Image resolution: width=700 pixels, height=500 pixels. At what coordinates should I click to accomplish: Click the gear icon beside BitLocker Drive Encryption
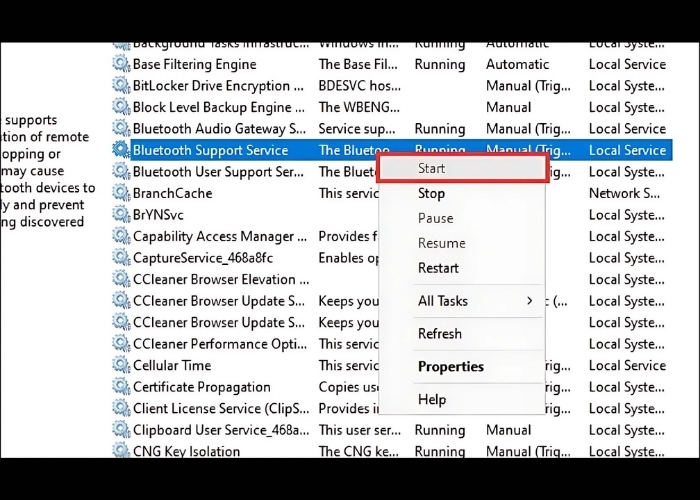[x=121, y=86]
